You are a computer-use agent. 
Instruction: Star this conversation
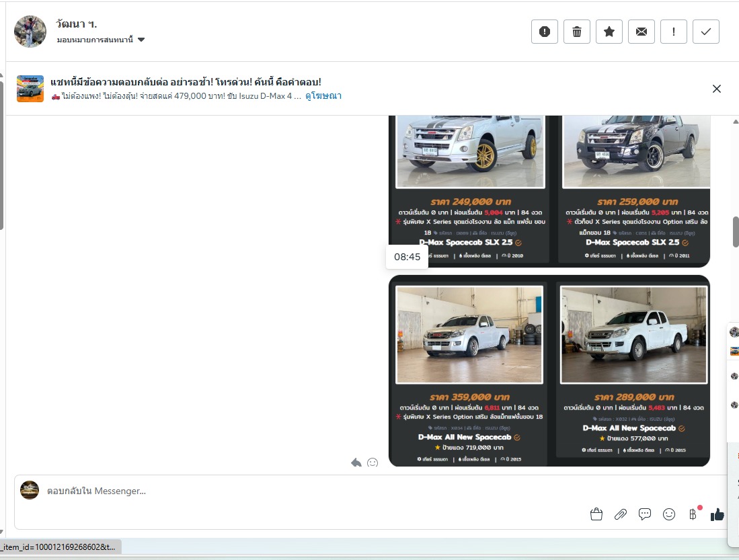[609, 32]
